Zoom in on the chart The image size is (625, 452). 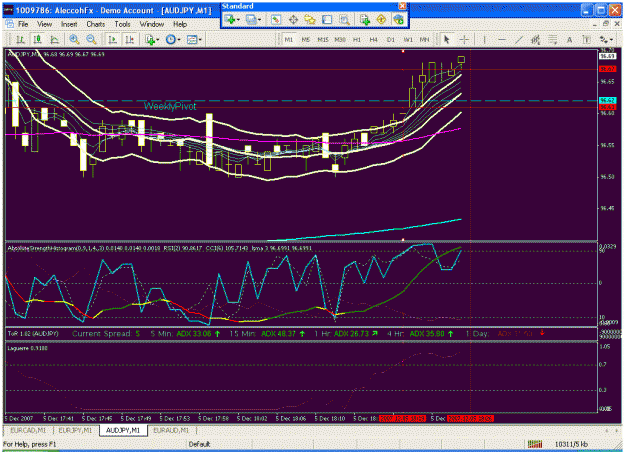[x=74, y=39]
